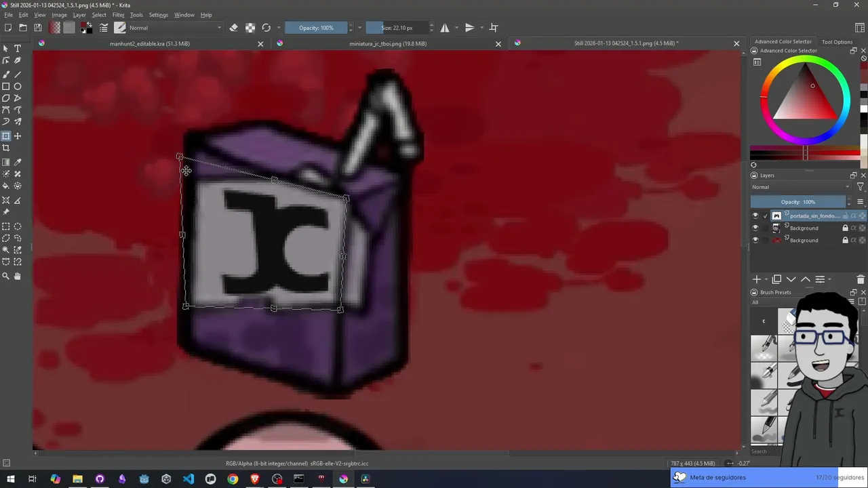Select the Ellipse shape tool
868x488 pixels.
[18, 86]
